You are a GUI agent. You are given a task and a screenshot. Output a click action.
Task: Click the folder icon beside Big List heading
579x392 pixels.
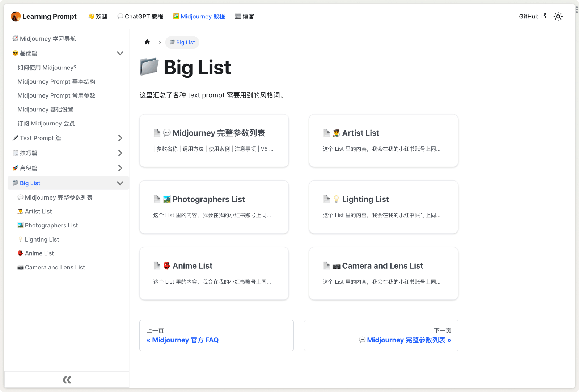(149, 67)
